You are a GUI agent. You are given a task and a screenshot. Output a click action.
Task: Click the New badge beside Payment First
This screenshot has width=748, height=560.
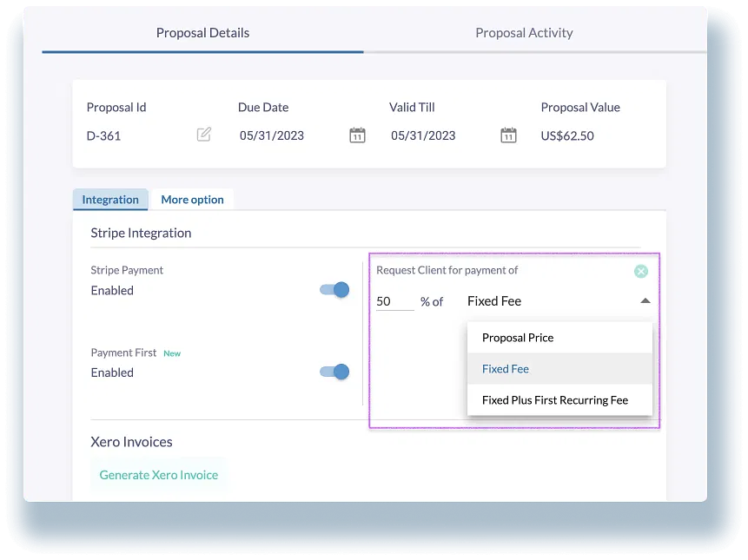click(x=172, y=353)
